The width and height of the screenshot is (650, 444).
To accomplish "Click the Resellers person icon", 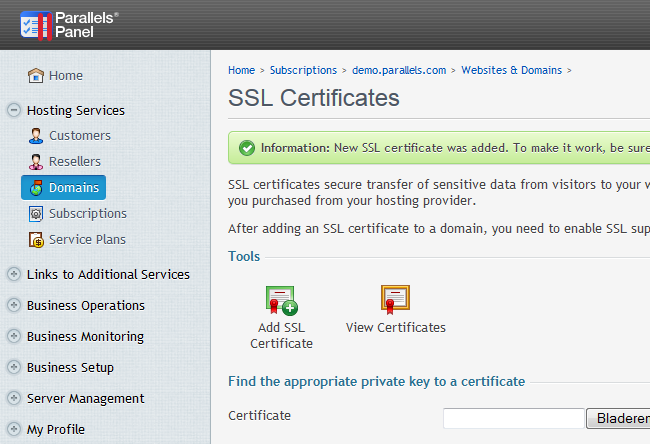I will tap(36, 162).
